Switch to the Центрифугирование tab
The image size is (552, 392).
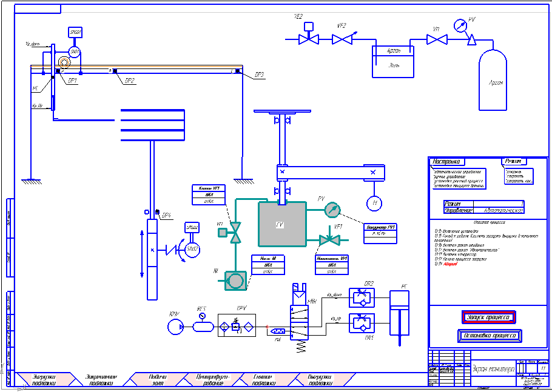[214, 380]
